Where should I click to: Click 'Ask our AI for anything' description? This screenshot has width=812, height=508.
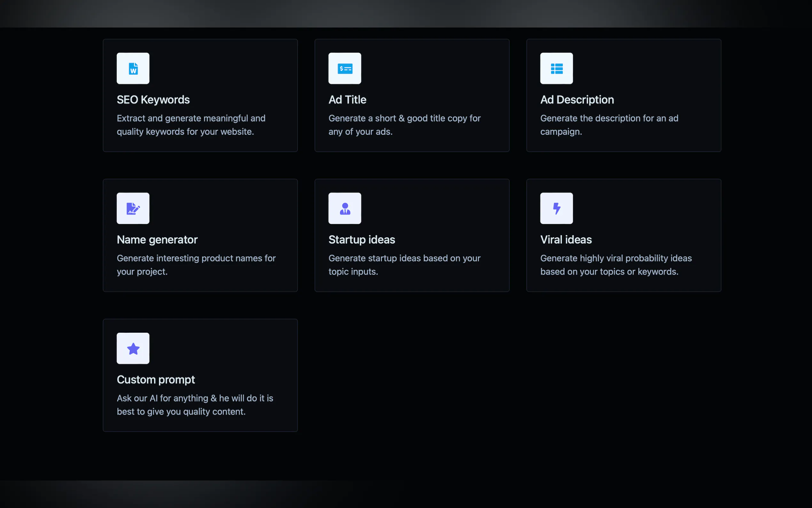click(195, 405)
